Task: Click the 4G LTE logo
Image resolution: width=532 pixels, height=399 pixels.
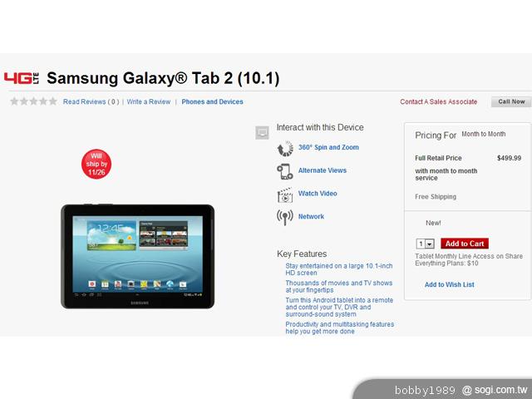Action: click(21, 78)
